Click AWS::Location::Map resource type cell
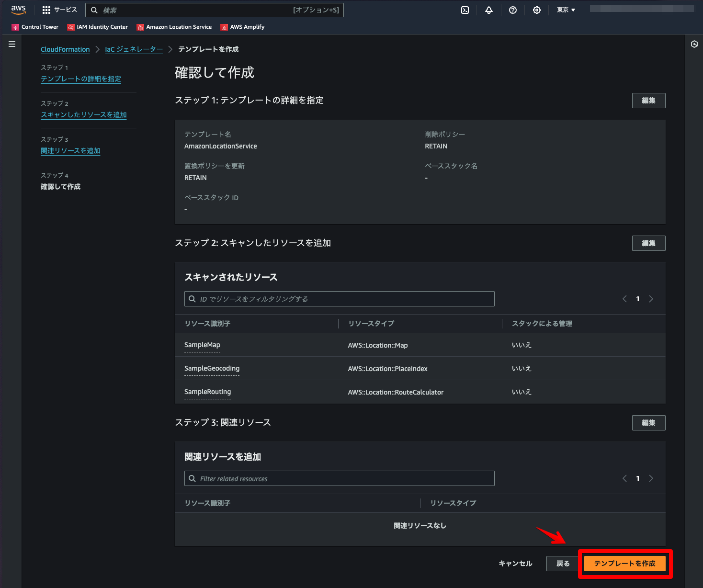This screenshot has height=588, width=703. 378,345
